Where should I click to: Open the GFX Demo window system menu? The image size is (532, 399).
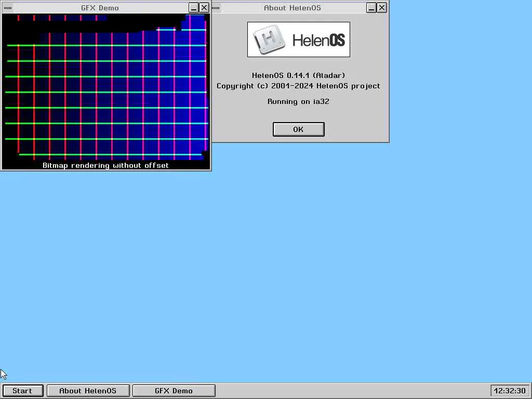pyautogui.click(x=8, y=8)
